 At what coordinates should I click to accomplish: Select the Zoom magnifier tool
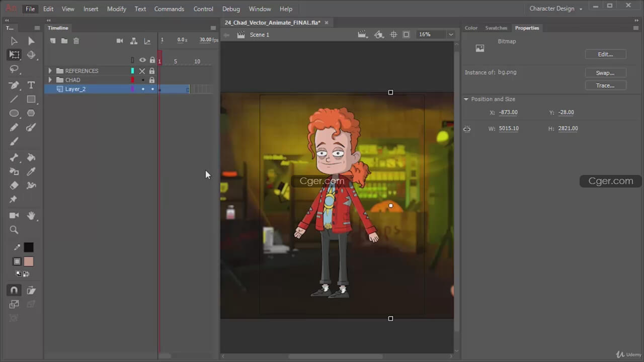coord(14,230)
